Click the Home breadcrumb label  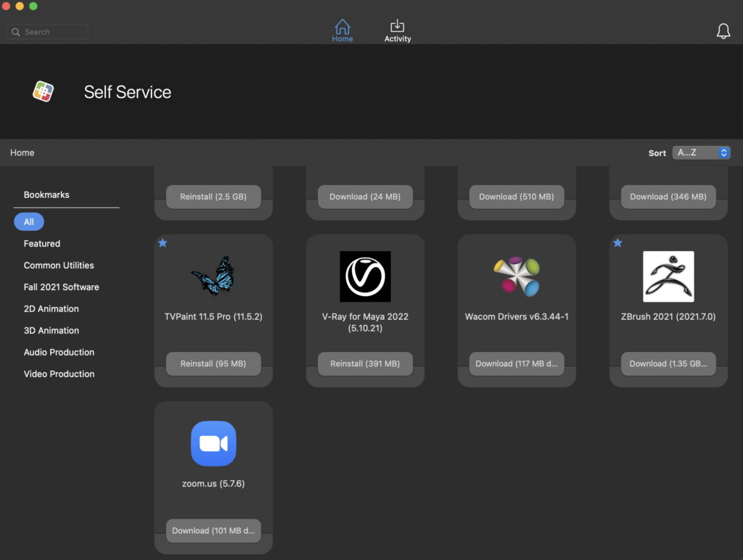(22, 152)
